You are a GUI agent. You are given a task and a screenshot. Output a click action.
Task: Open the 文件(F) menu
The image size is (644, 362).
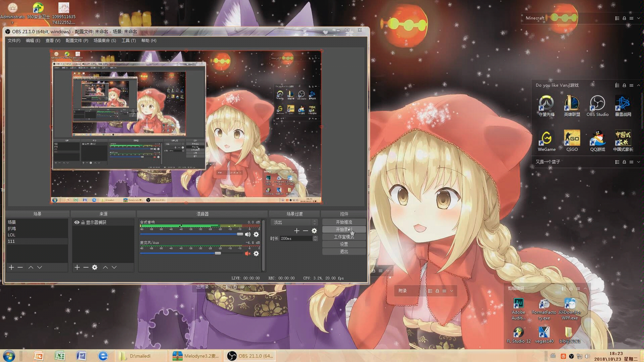point(14,41)
